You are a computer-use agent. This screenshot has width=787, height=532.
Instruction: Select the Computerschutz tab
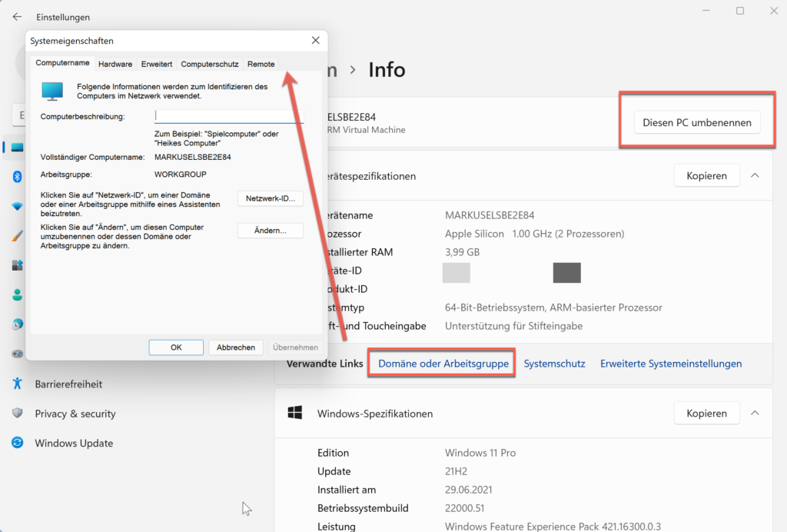210,64
